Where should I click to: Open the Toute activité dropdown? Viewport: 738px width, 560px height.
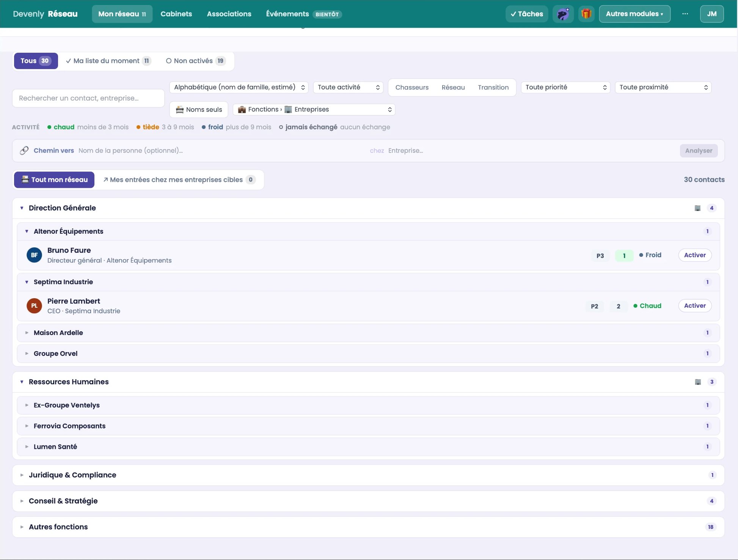(348, 87)
